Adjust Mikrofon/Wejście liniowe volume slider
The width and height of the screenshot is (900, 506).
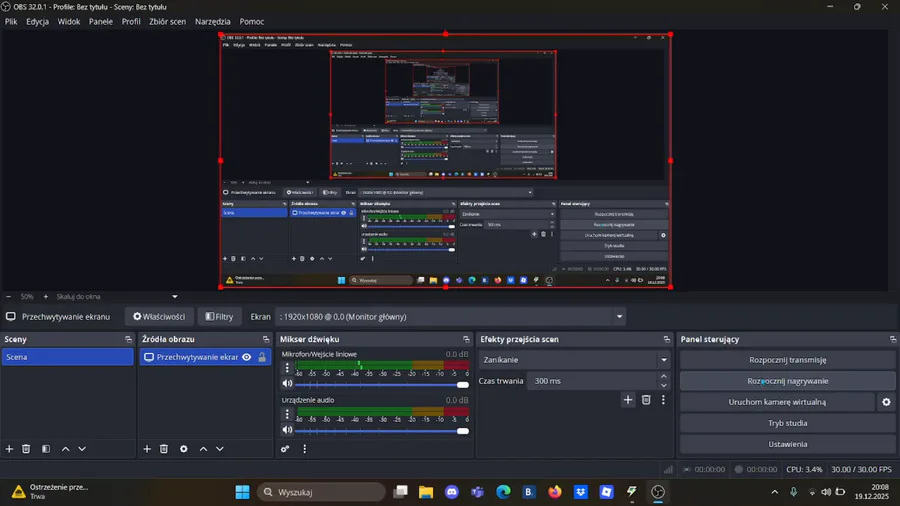click(382, 384)
